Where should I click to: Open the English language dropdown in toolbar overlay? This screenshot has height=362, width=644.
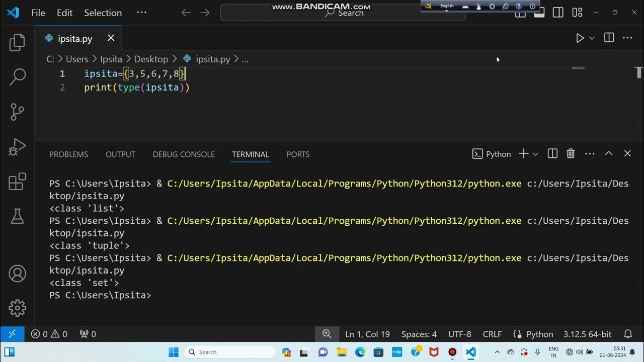click(447, 7)
